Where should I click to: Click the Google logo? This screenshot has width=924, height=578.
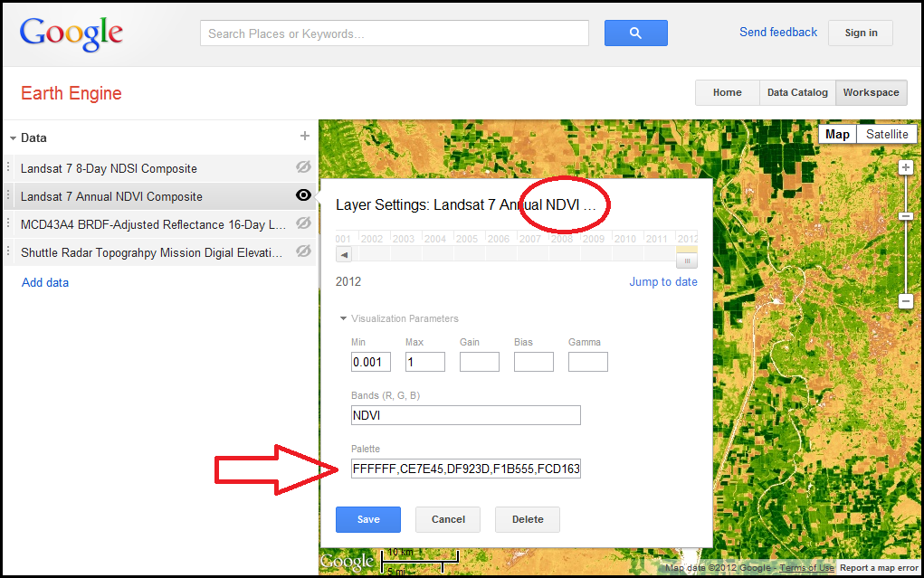(x=71, y=33)
